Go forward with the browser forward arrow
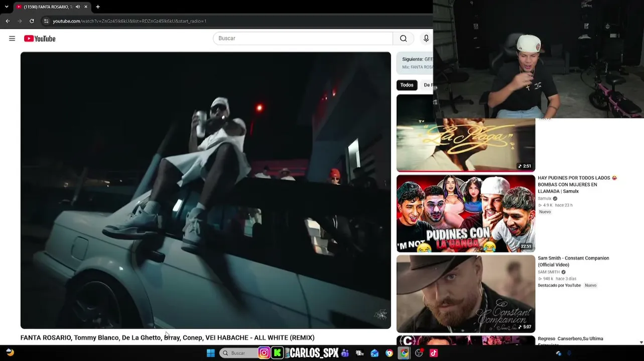The width and height of the screenshot is (644, 361). [20, 21]
